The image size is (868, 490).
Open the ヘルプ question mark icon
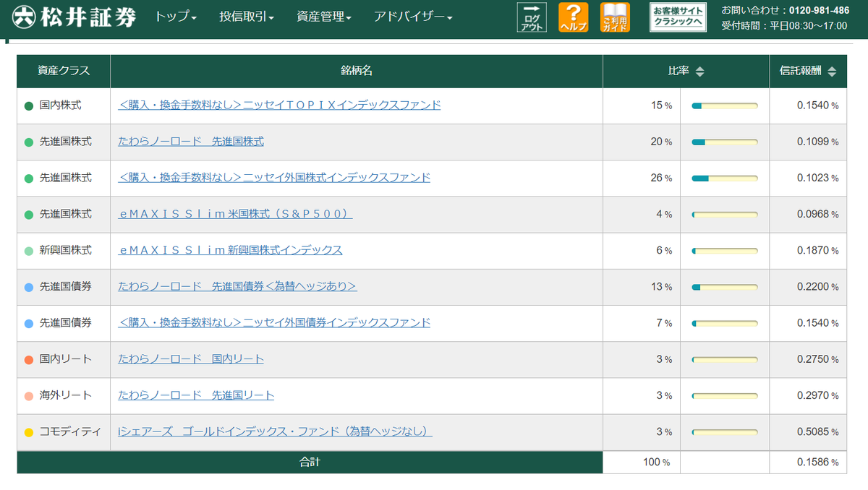573,17
